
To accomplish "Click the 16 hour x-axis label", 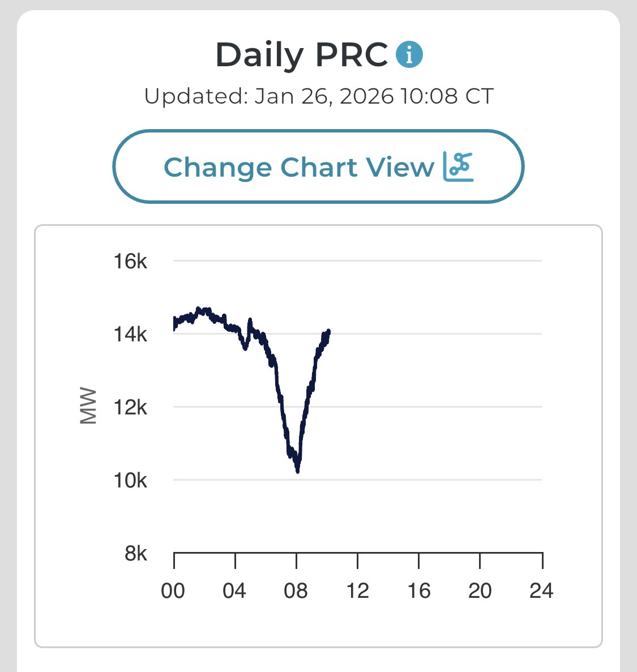I will 418,591.
